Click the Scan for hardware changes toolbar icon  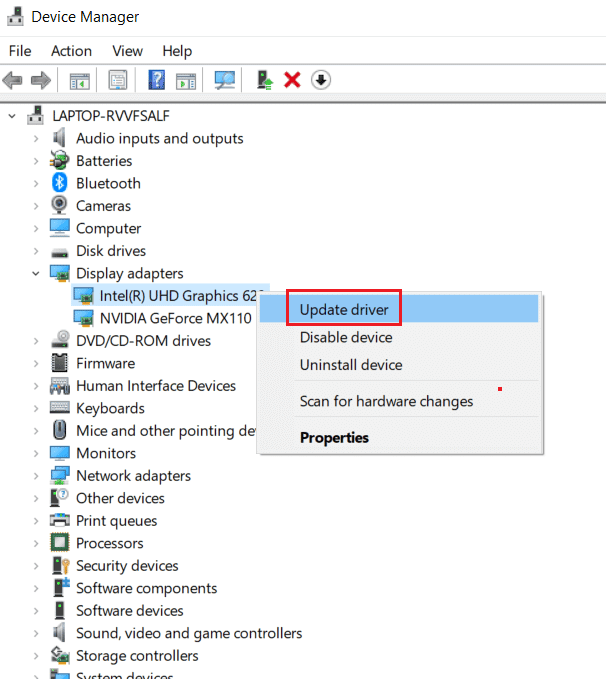pos(225,80)
